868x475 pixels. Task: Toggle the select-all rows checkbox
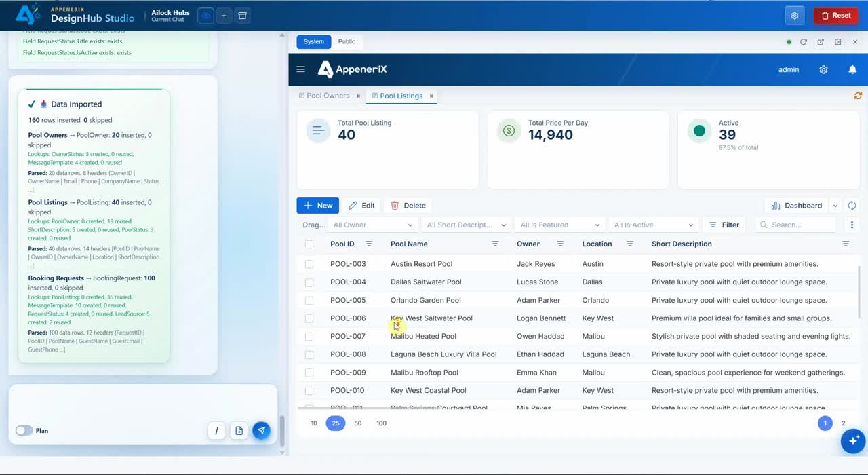point(309,244)
